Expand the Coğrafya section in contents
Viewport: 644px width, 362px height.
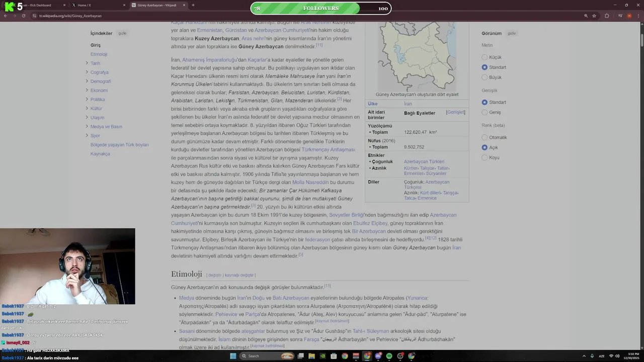[87, 72]
